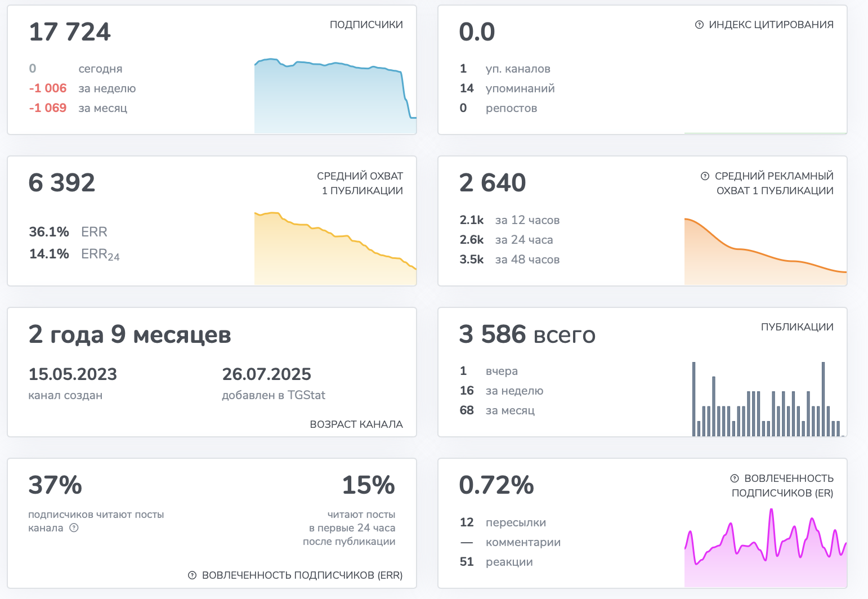Open the blue subscribers growth chart

click(x=335, y=96)
